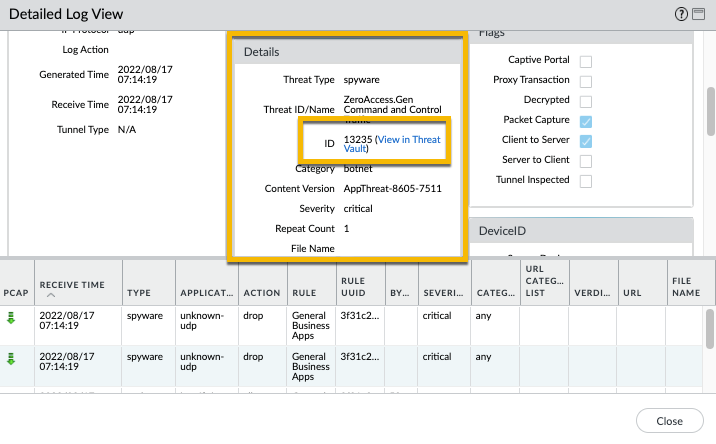
Task: Toggle the Decrypted checkbox
Action: pyautogui.click(x=586, y=101)
